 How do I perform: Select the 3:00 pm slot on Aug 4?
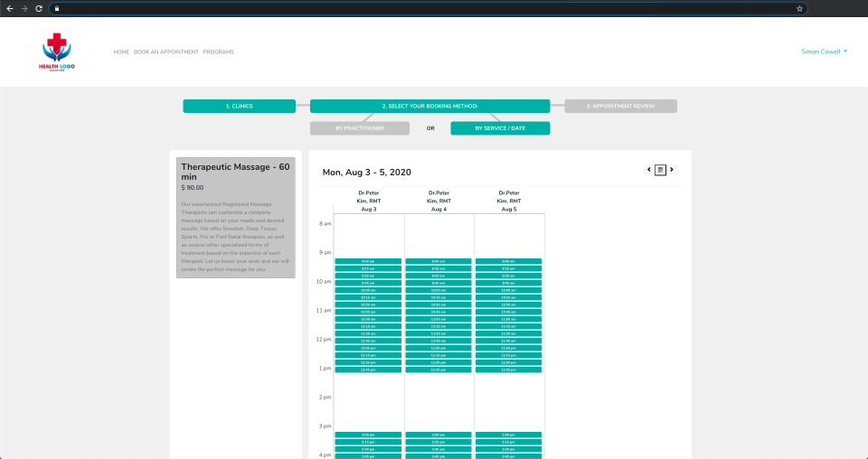[x=439, y=436]
